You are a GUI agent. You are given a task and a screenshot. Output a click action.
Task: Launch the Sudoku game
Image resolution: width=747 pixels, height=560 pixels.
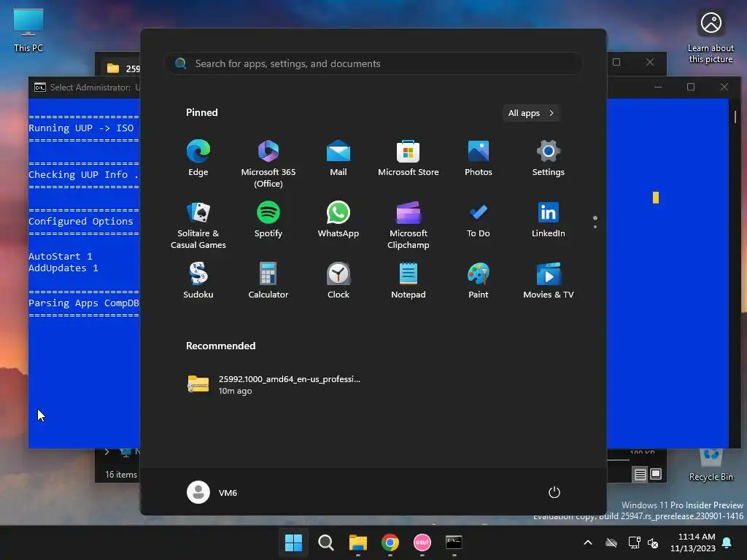(x=198, y=281)
